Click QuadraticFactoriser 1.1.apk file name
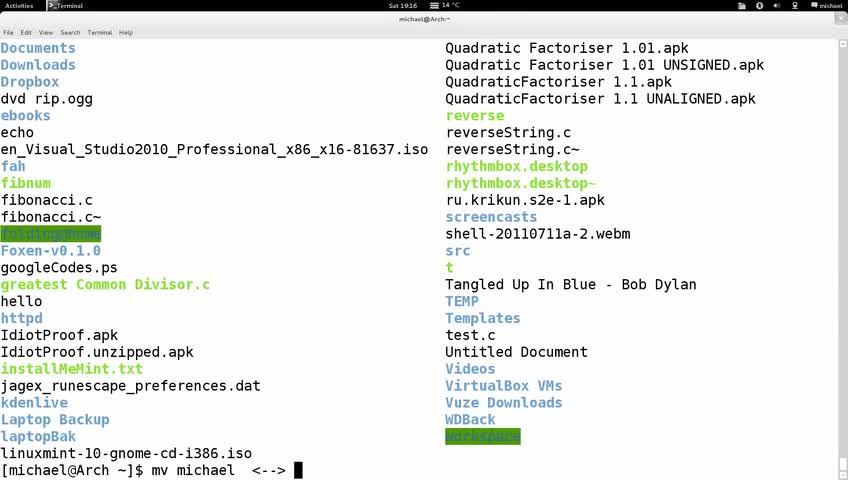 coord(558,82)
